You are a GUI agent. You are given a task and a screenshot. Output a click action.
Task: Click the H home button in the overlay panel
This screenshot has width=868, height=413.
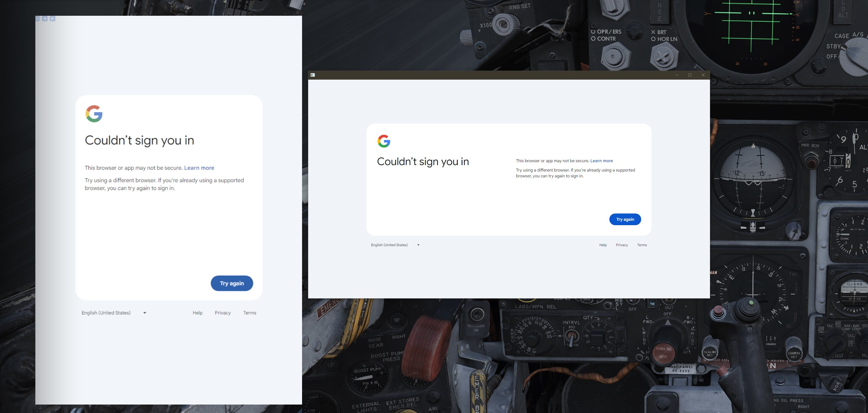(x=37, y=19)
